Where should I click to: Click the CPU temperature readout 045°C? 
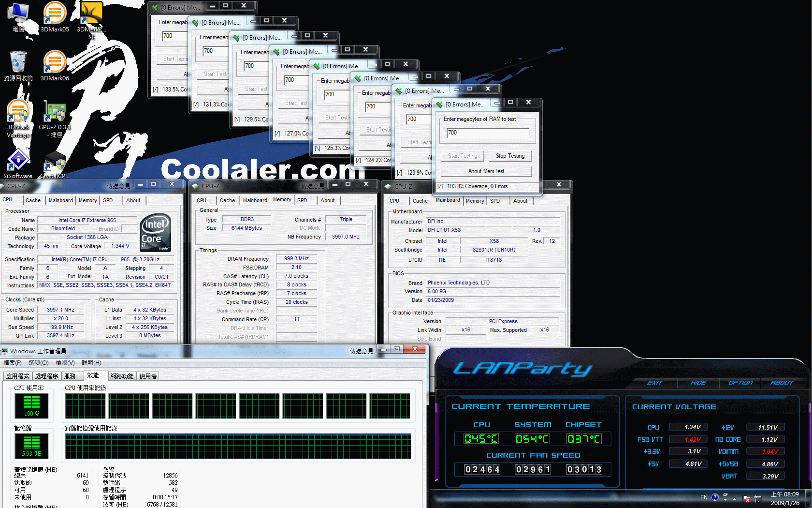tap(481, 439)
